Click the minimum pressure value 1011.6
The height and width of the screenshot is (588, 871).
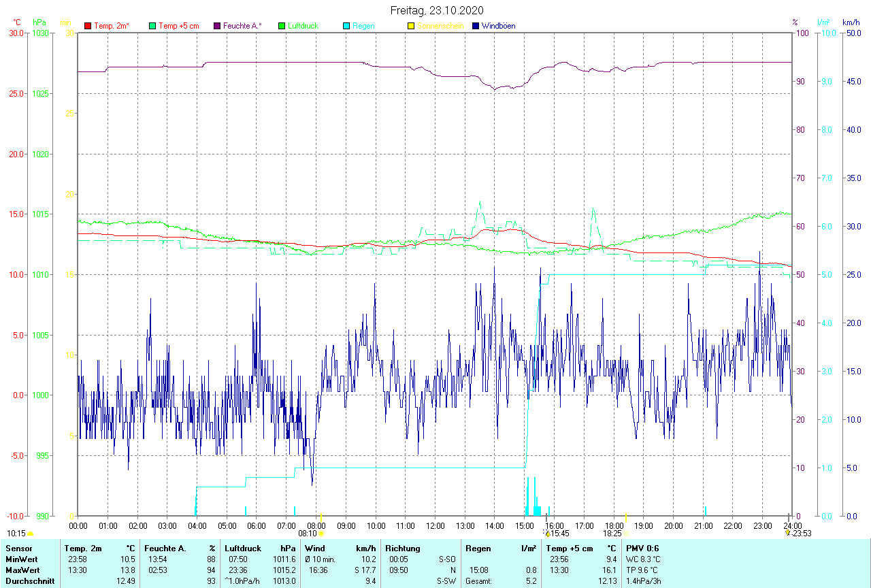(284, 559)
